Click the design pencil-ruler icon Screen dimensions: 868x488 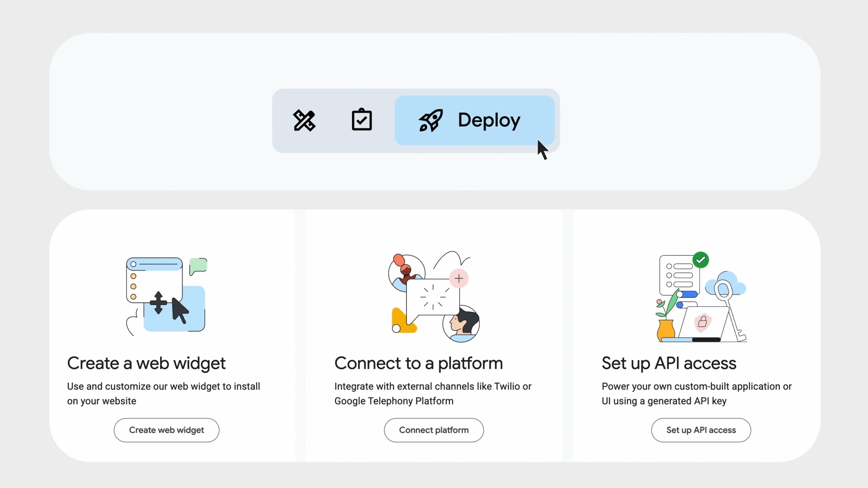pyautogui.click(x=304, y=121)
